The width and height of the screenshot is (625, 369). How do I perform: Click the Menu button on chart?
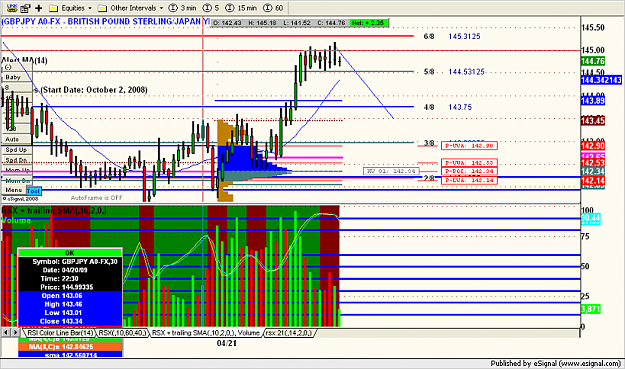[14, 190]
